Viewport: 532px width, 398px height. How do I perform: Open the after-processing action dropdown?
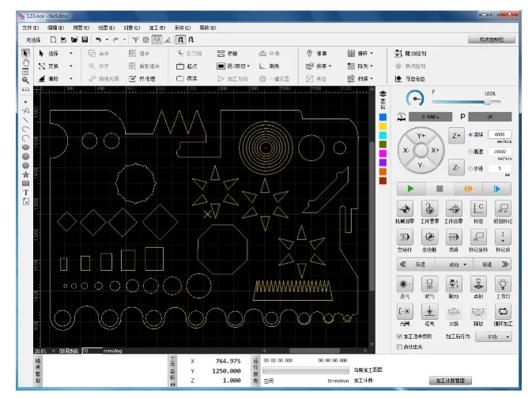493,337
